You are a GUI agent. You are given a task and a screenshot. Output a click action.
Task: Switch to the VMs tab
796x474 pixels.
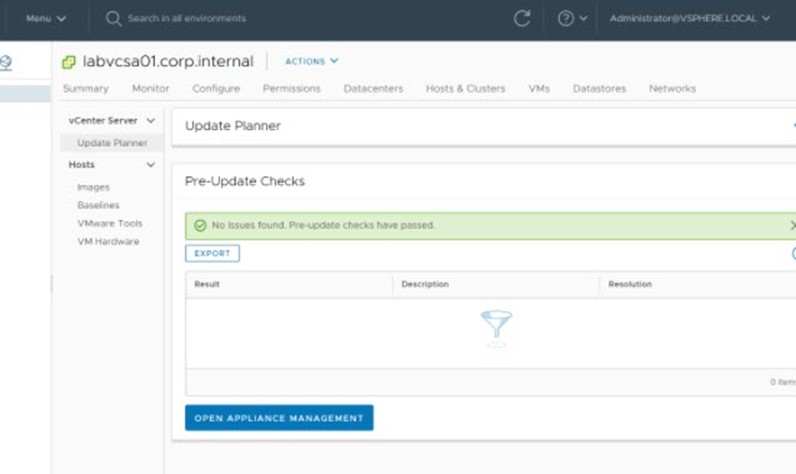(x=539, y=89)
